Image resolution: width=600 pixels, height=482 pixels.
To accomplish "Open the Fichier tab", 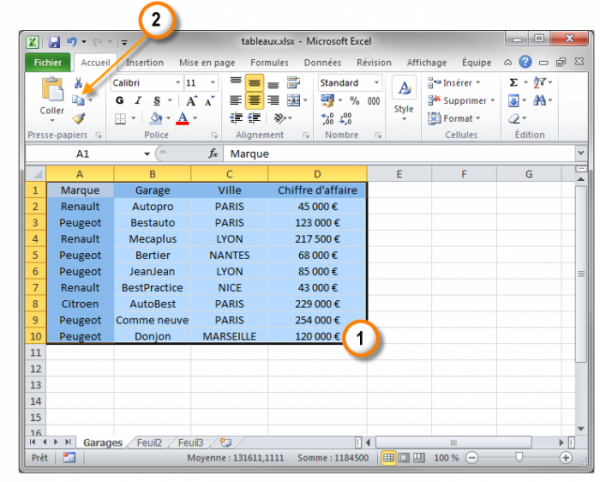I will (x=48, y=62).
